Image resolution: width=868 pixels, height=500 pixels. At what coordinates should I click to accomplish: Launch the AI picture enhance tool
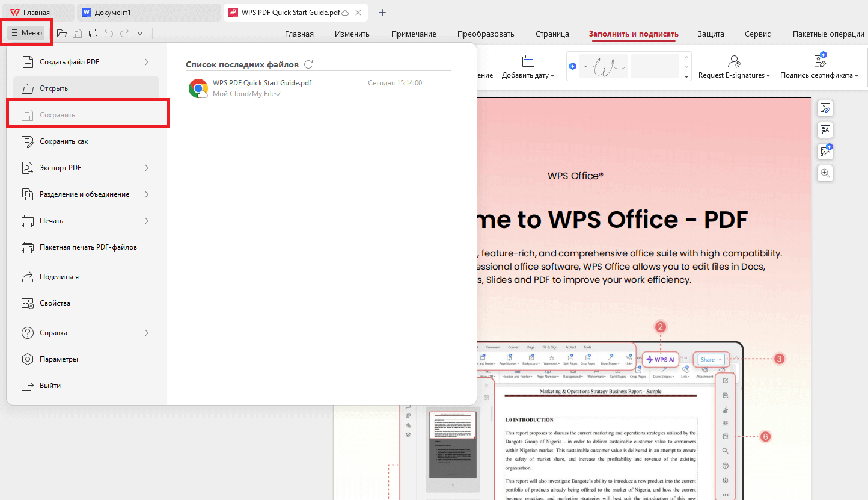tap(826, 151)
